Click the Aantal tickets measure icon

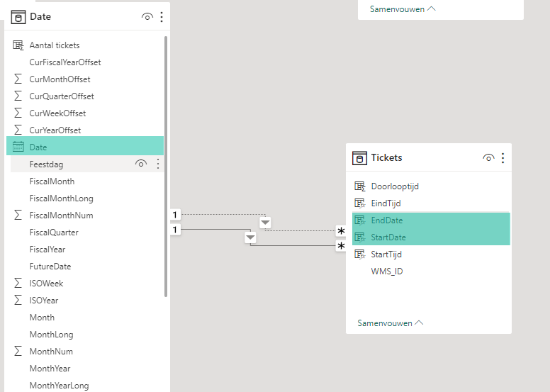click(x=18, y=45)
